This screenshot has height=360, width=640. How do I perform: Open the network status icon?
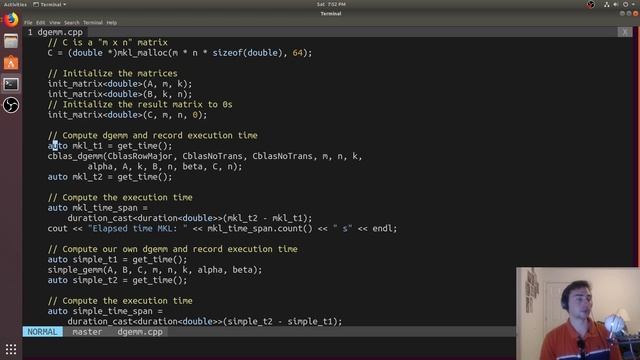[x=607, y=4]
